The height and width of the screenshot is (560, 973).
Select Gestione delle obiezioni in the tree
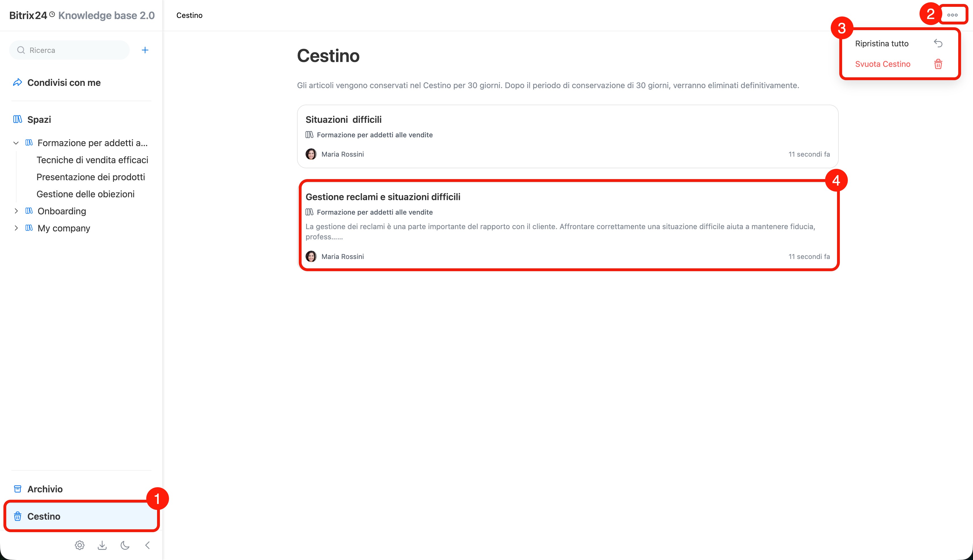(x=85, y=194)
